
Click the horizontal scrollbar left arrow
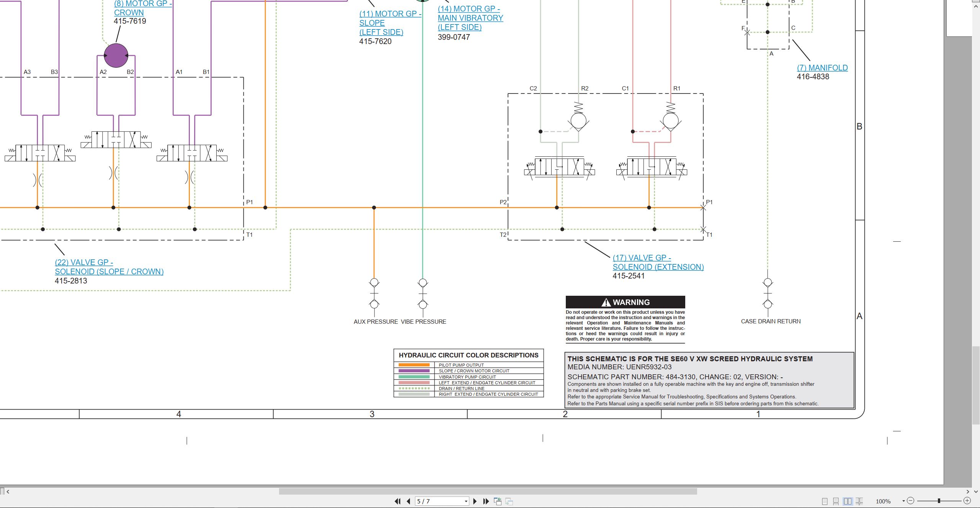click(x=8, y=491)
